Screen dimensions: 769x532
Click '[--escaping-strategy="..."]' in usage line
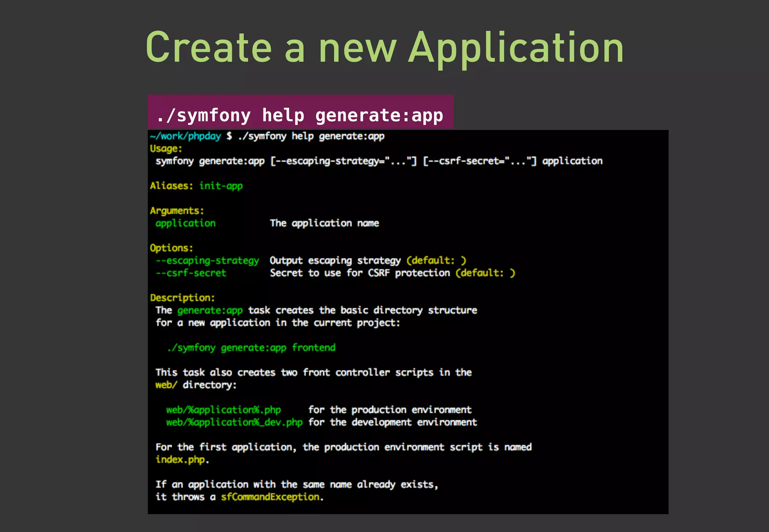(344, 161)
